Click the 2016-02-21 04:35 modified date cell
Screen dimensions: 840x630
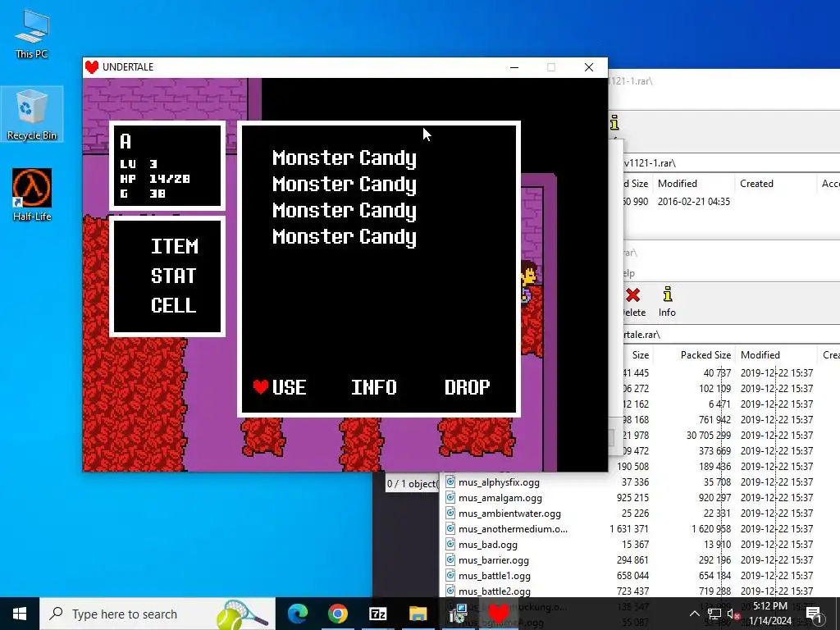(694, 202)
